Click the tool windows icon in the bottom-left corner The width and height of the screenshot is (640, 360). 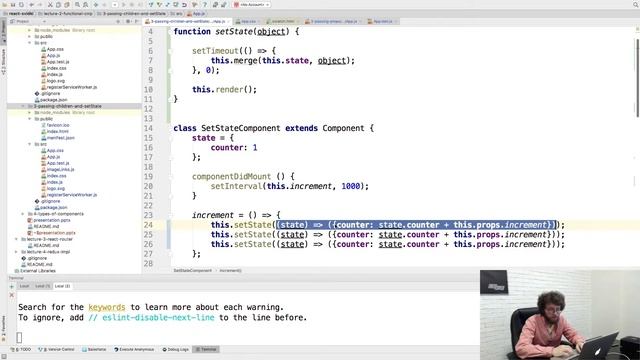click(x=3, y=356)
